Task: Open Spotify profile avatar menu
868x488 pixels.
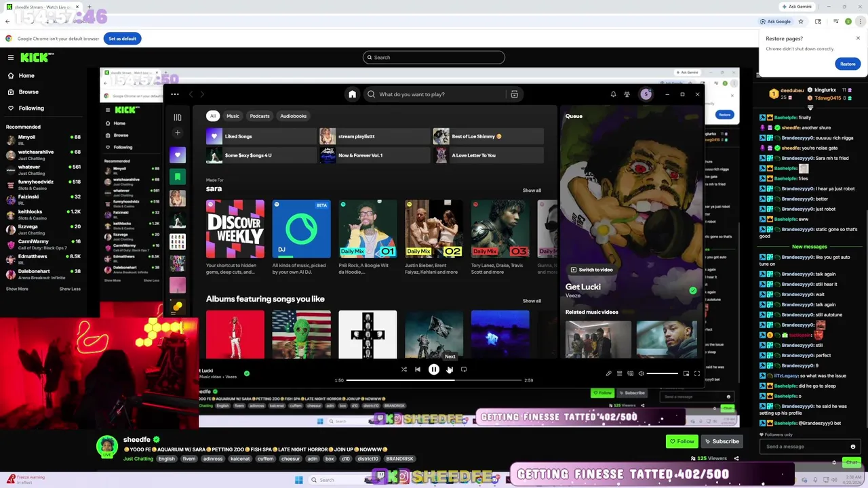Action: coord(646,94)
